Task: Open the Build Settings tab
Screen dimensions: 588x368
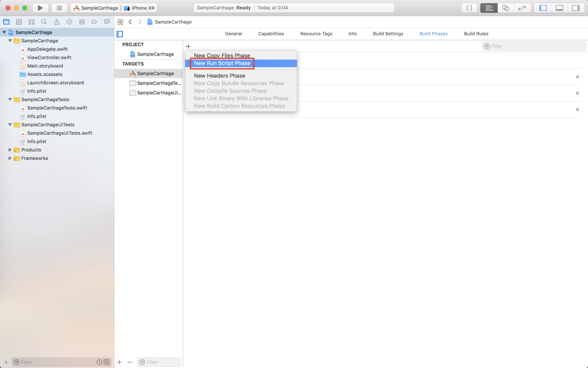Action: coord(388,34)
